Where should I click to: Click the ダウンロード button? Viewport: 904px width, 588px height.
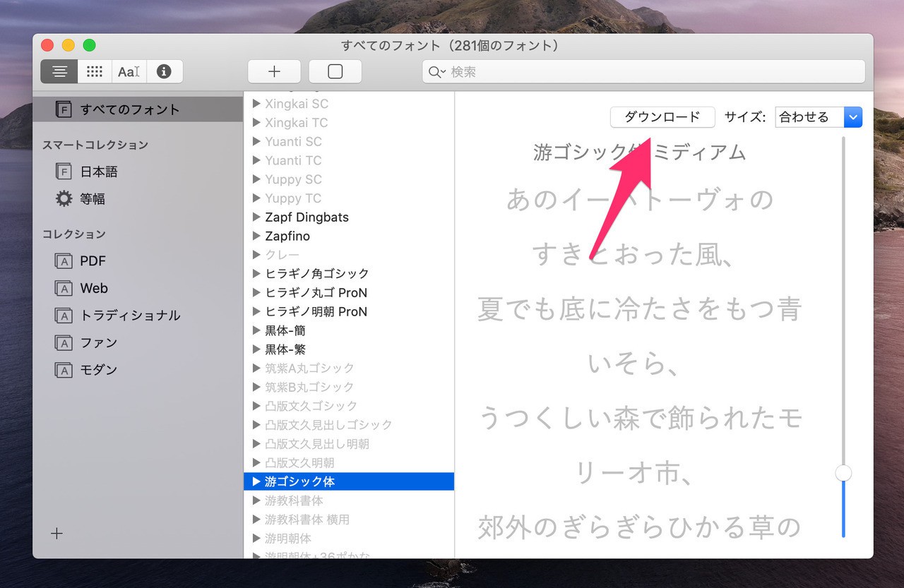tap(662, 117)
